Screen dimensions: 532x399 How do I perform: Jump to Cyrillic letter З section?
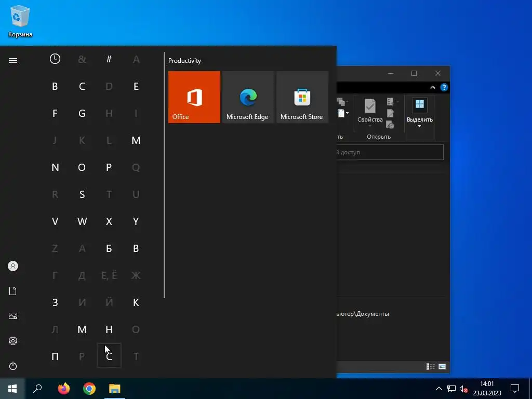55,302
